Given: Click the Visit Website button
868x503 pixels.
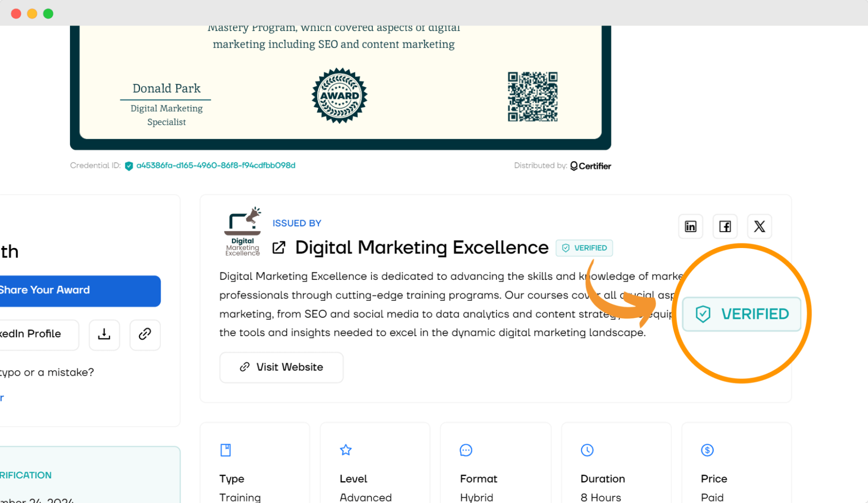Looking at the screenshot, I should tap(281, 367).
